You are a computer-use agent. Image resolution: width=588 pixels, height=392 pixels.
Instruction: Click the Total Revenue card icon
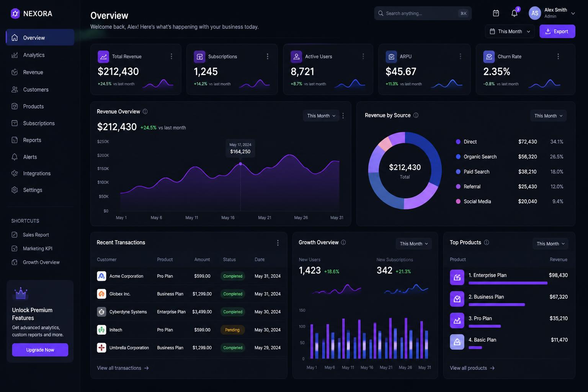point(103,56)
